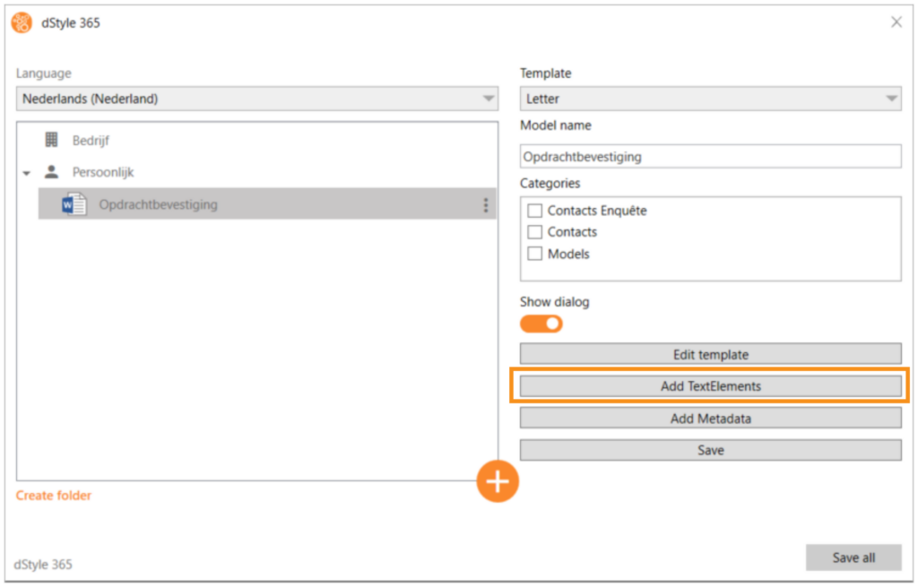Select the Opdrachtbevestiging model row
This screenshot has width=918, height=588.
(x=267, y=203)
